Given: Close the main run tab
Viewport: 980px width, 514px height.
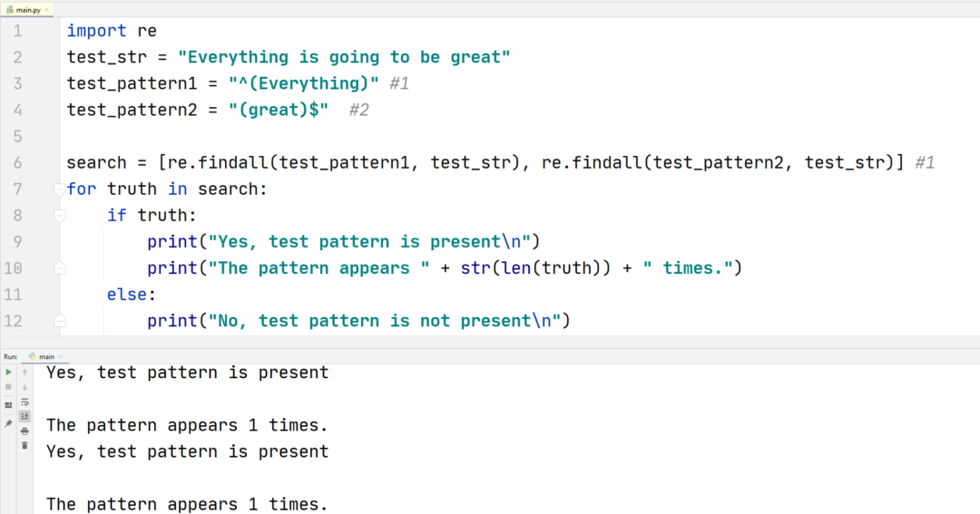Looking at the screenshot, I should click(x=61, y=357).
